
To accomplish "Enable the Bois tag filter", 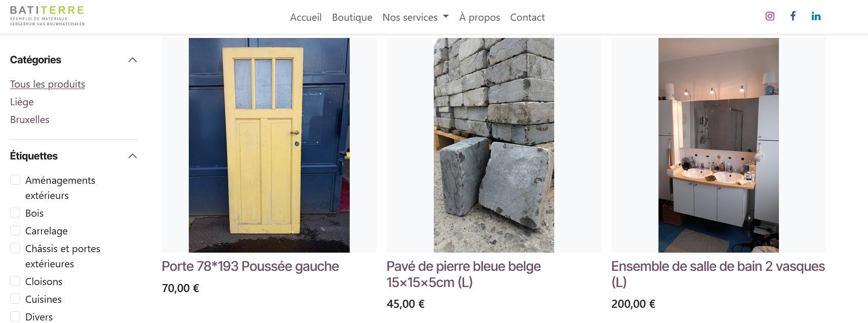I will (15, 213).
